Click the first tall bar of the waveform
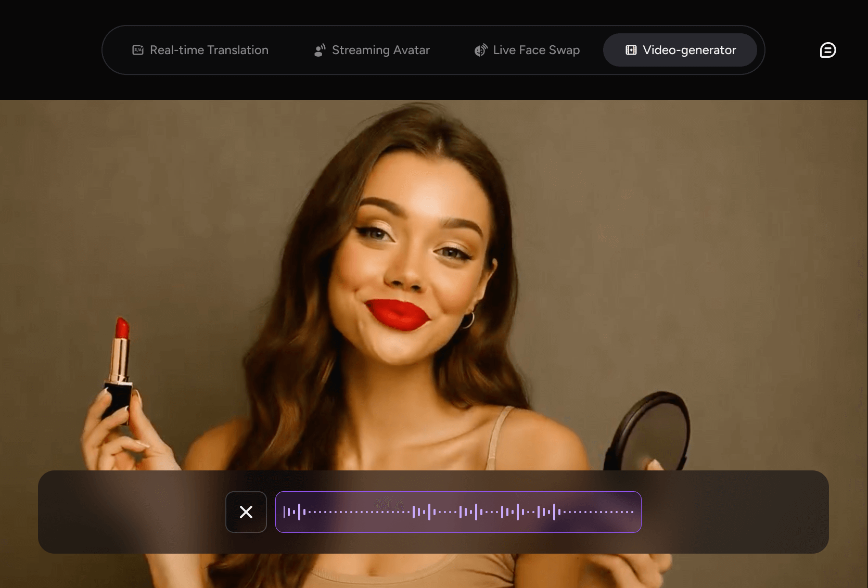 click(x=299, y=512)
